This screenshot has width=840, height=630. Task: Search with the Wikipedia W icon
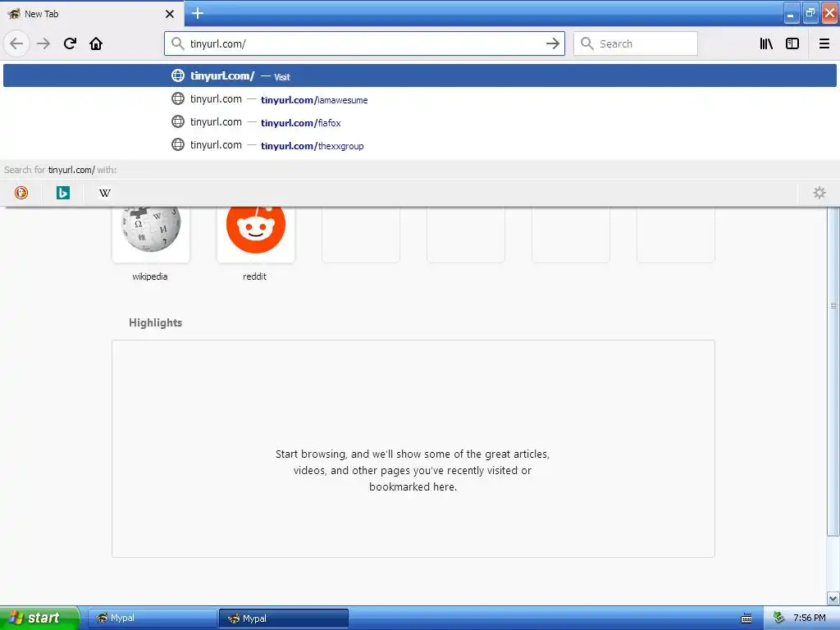pos(104,193)
